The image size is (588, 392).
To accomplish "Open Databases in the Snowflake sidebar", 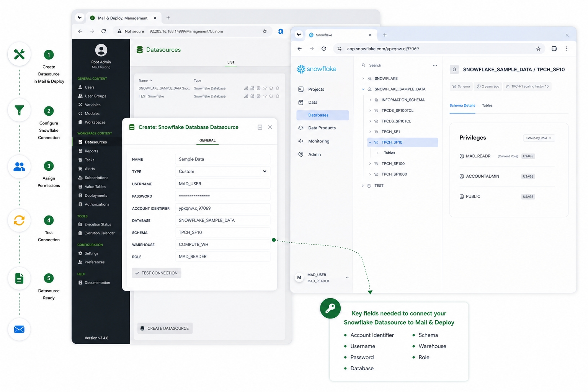I will click(x=323, y=115).
